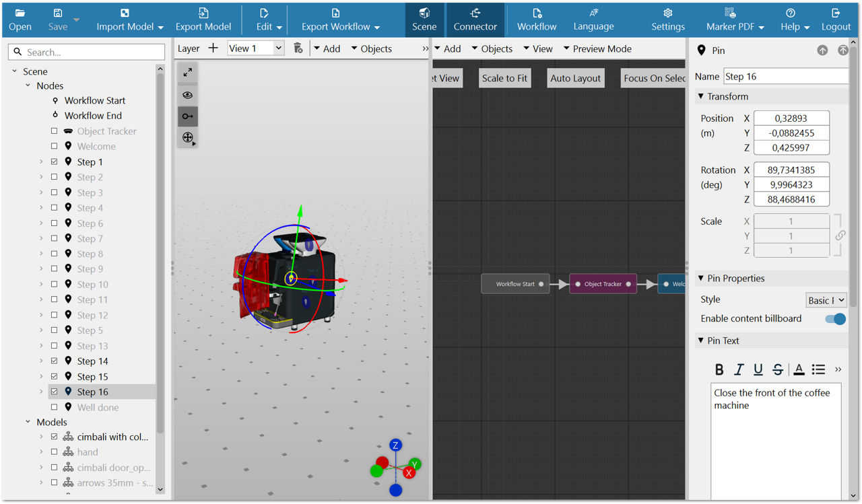Click the delete view trash icon
862x504 pixels.
coord(298,48)
